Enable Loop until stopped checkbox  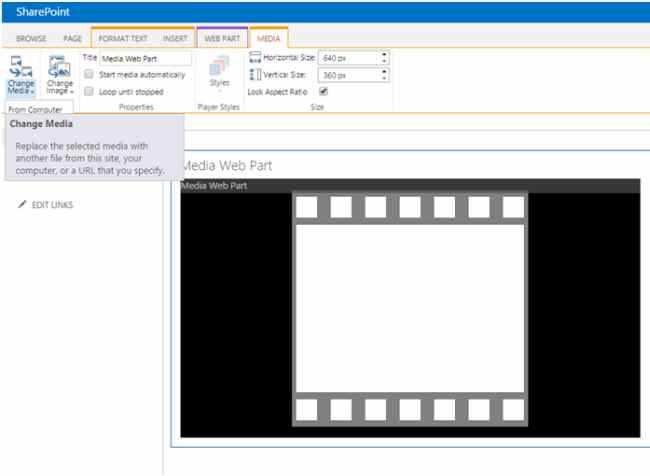[x=89, y=92]
